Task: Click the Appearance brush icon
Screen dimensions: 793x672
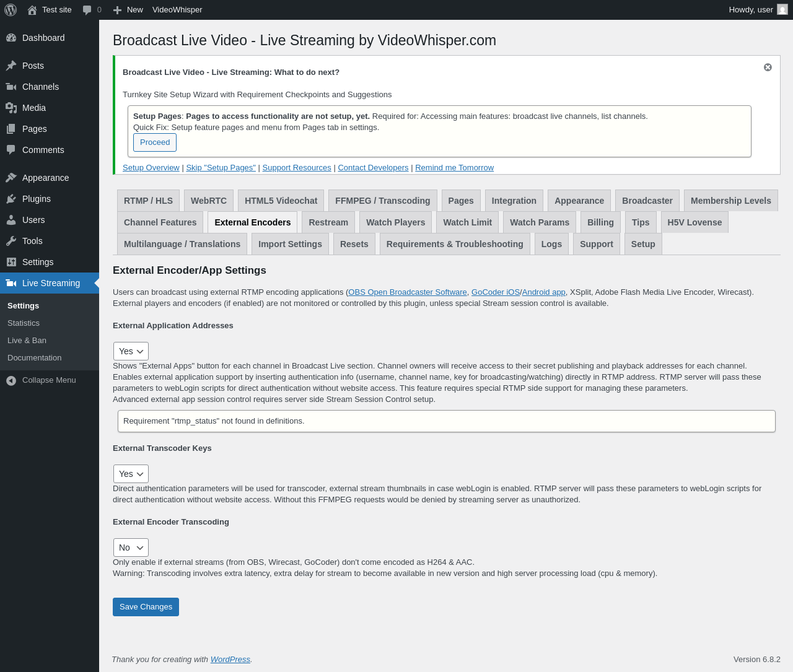Action: point(11,178)
